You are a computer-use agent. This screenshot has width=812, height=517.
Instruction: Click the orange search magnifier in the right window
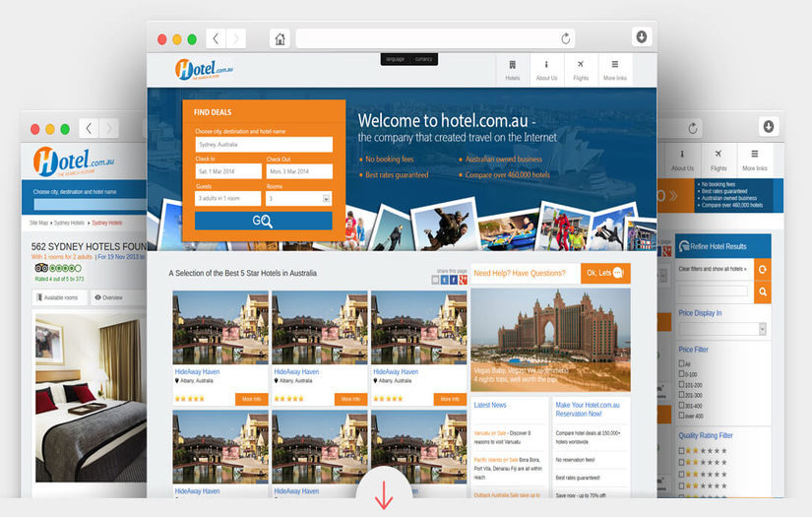[762, 292]
